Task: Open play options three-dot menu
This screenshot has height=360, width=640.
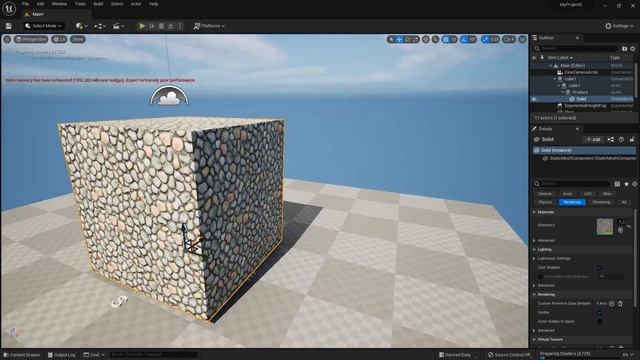Action: [180, 26]
